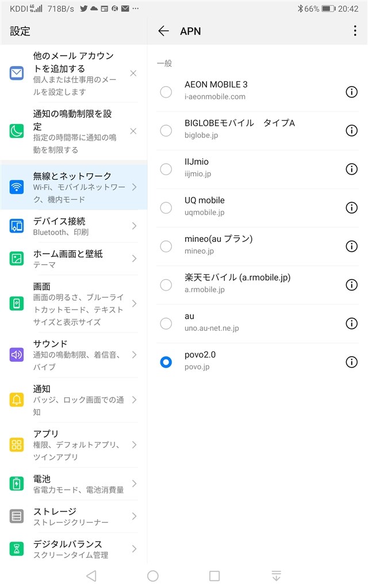Open アプリ settings entry

(x=74, y=445)
